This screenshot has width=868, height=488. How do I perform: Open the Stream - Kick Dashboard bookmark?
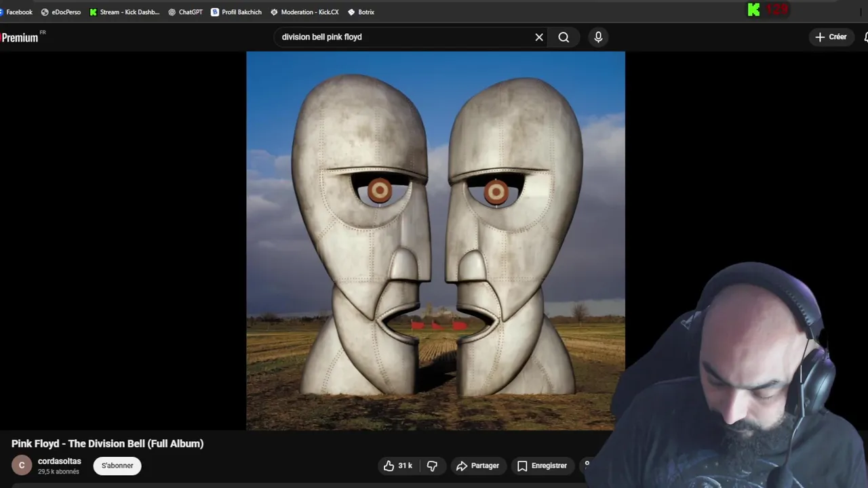[125, 12]
